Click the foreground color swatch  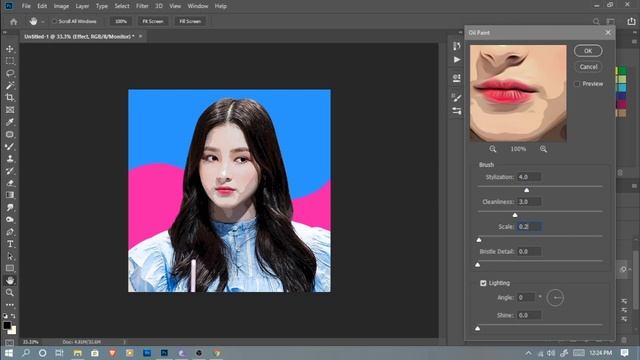(x=7, y=325)
